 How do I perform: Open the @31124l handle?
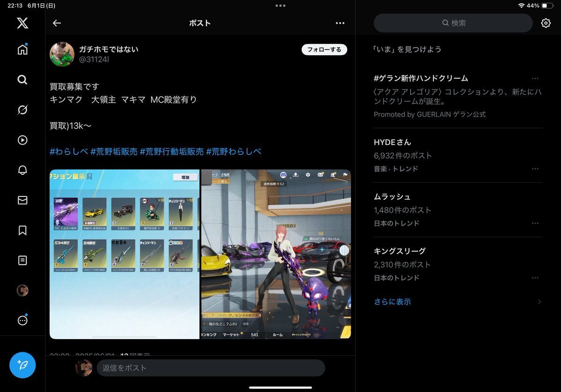pos(94,59)
